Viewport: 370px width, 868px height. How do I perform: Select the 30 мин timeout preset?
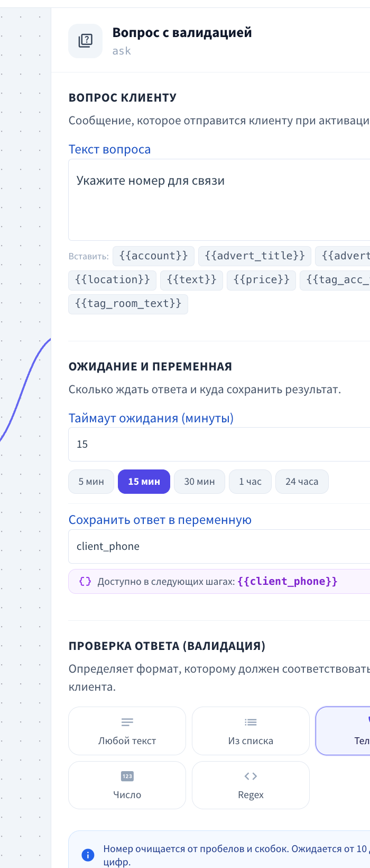tap(200, 482)
